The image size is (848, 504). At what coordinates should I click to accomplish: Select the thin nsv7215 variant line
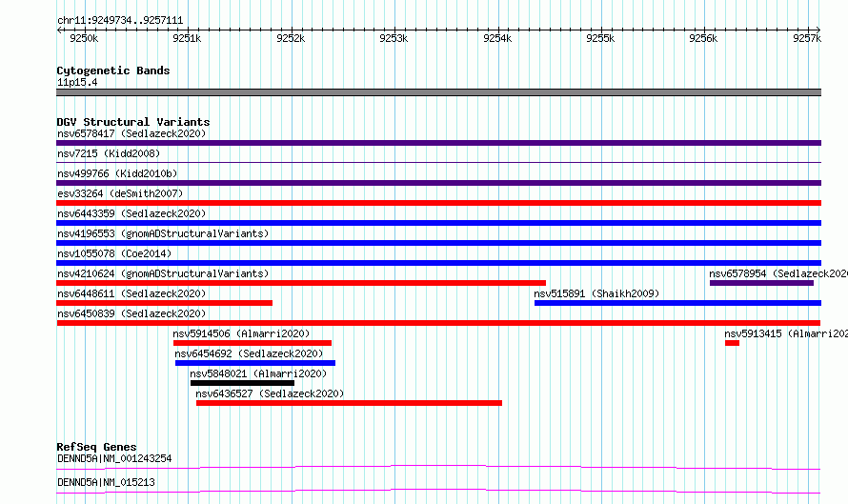[438, 162]
